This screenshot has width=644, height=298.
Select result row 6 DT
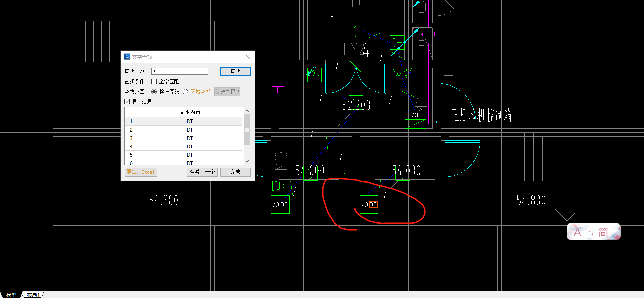coord(183,162)
